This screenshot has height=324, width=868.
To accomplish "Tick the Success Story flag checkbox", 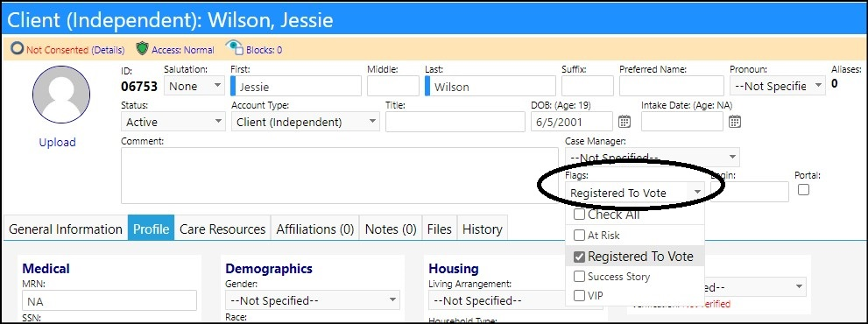I will pyautogui.click(x=579, y=277).
